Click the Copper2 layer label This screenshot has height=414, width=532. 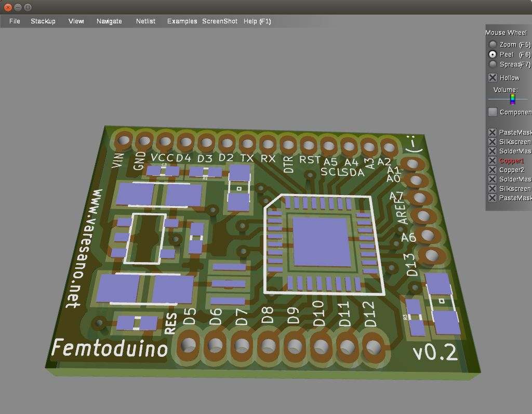(512, 170)
